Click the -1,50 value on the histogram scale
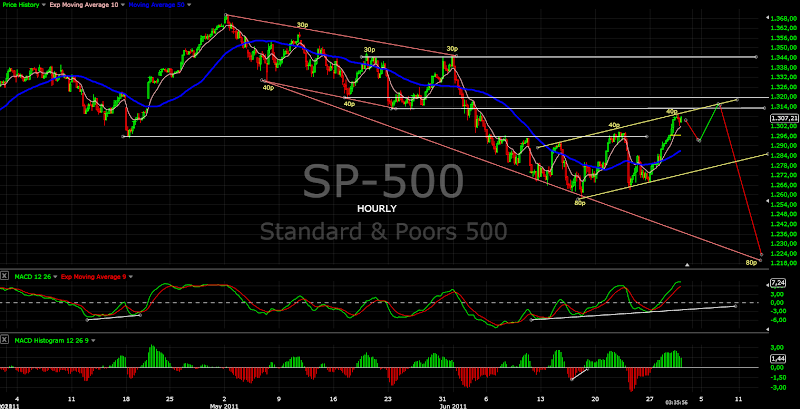This screenshot has width=800, height=409. (x=778, y=378)
